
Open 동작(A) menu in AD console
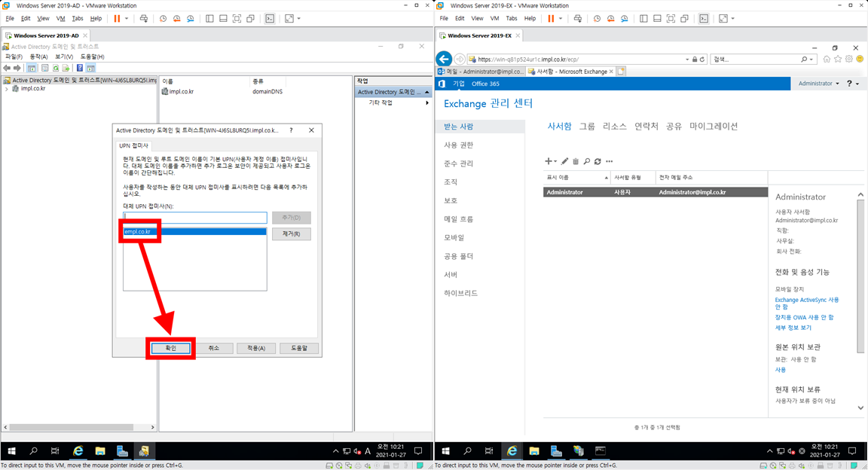click(38, 56)
